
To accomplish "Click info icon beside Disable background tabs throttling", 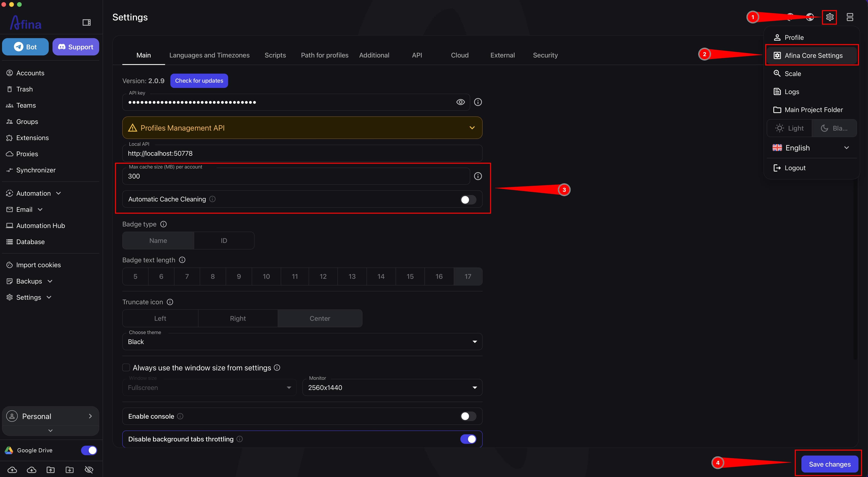I will point(240,439).
